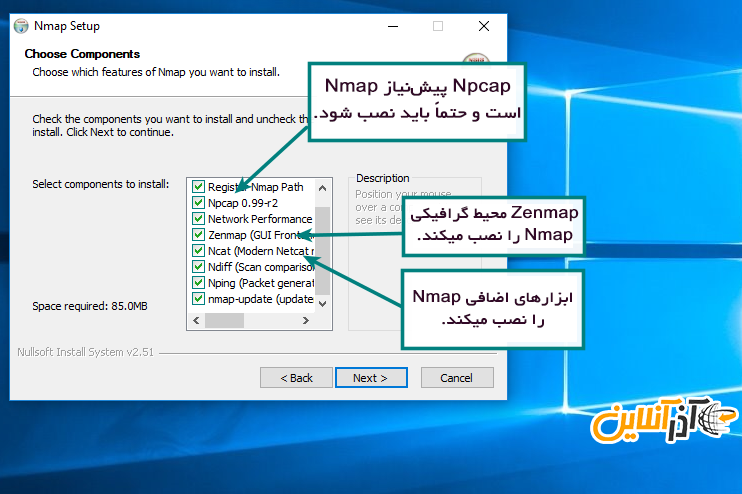
Task: Toggle the Npcap 0.99-r2 checkbox
Action: (198, 203)
